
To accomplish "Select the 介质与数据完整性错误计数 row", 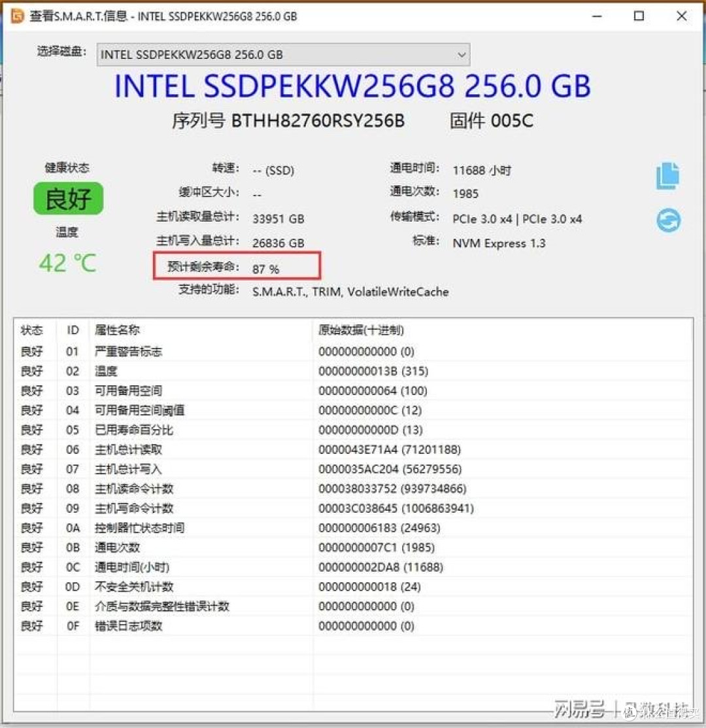I will [354, 606].
